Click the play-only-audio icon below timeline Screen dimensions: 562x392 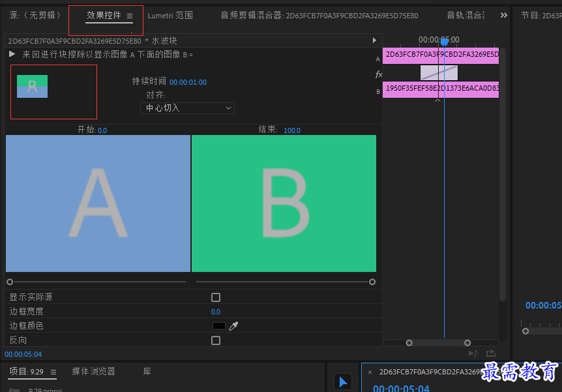[473, 354]
